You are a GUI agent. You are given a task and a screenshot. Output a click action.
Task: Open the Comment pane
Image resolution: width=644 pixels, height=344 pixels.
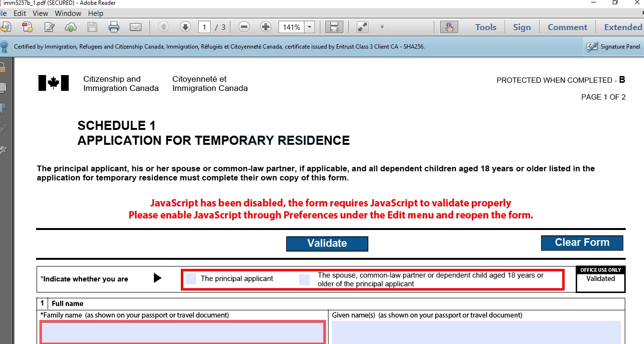click(x=568, y=27)
